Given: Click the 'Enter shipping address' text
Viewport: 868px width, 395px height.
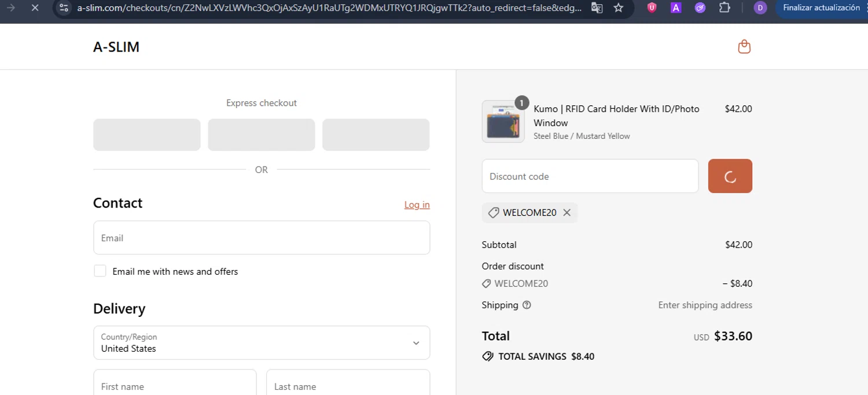Looking at the screenshot, I should tap(705, 305).
